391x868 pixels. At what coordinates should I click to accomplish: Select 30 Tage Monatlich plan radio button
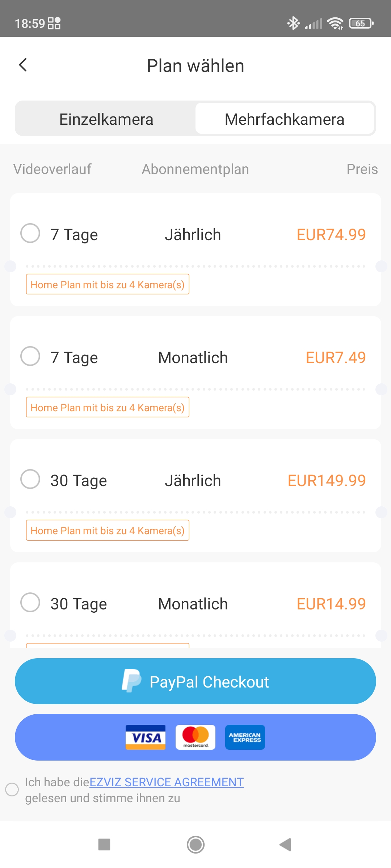click(x=30, y=602)
